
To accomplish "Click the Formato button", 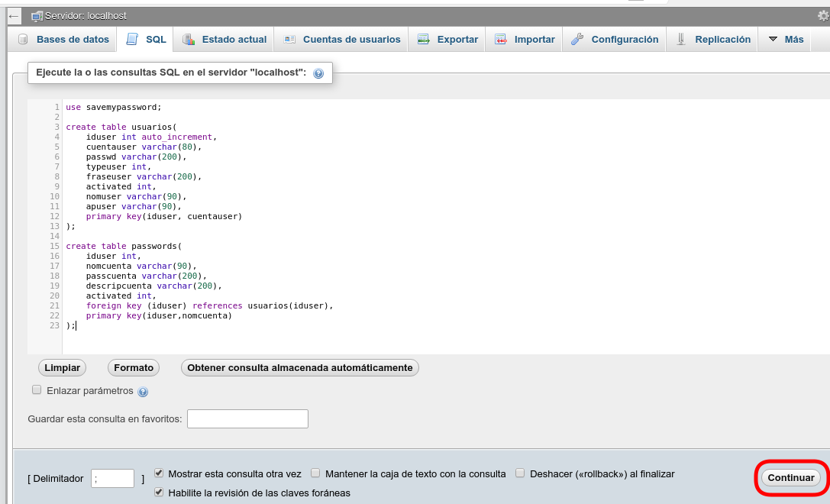I will coord(134,368).
